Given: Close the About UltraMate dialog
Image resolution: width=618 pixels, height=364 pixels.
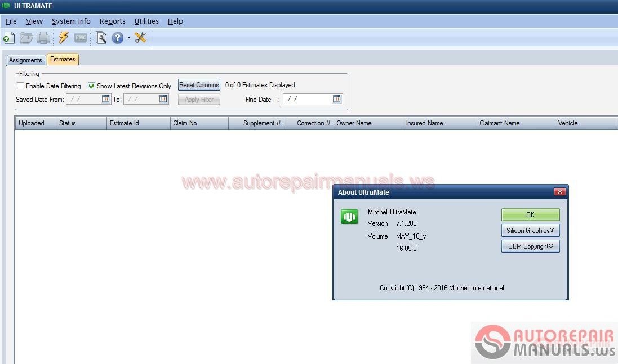Looking at the screenshot, I should click(x=559, y=192).
